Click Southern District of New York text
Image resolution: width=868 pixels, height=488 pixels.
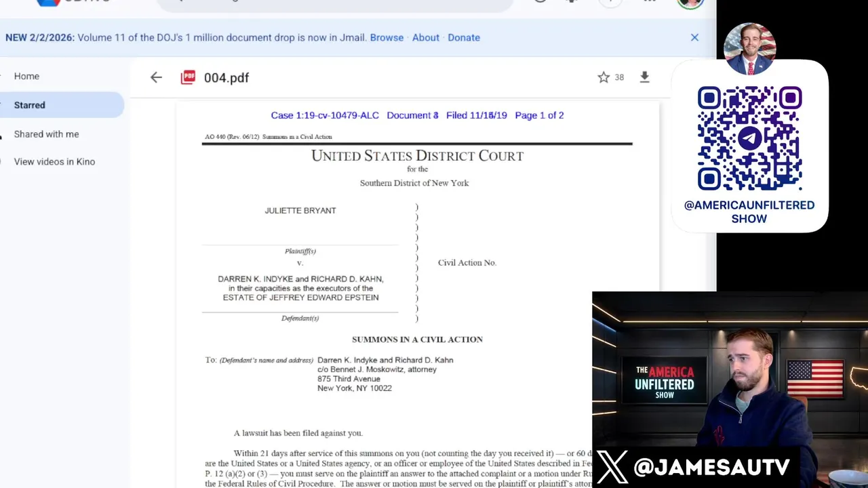(x=414, y=183)
